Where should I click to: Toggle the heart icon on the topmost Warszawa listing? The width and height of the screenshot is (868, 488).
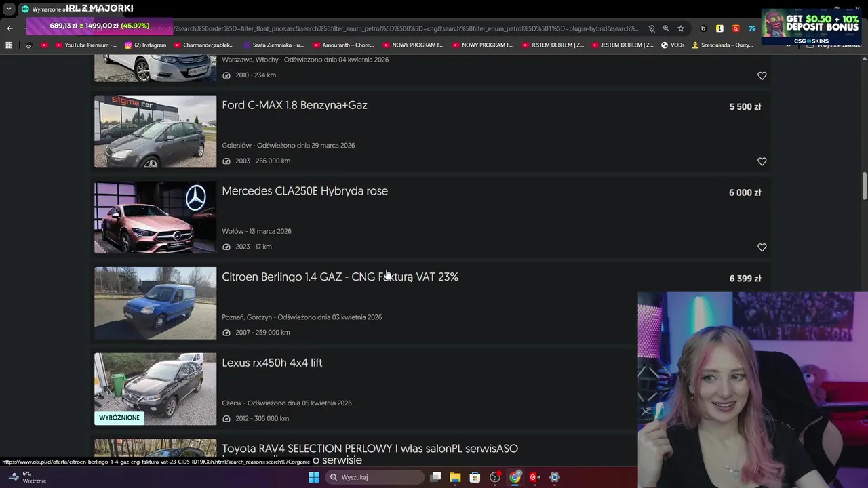(x=762, y=76)
